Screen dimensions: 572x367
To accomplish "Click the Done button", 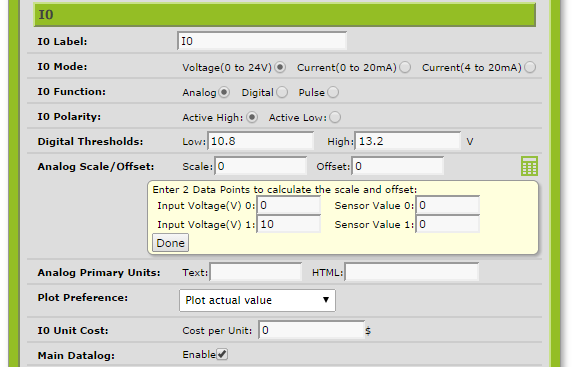I will [170, 243].
